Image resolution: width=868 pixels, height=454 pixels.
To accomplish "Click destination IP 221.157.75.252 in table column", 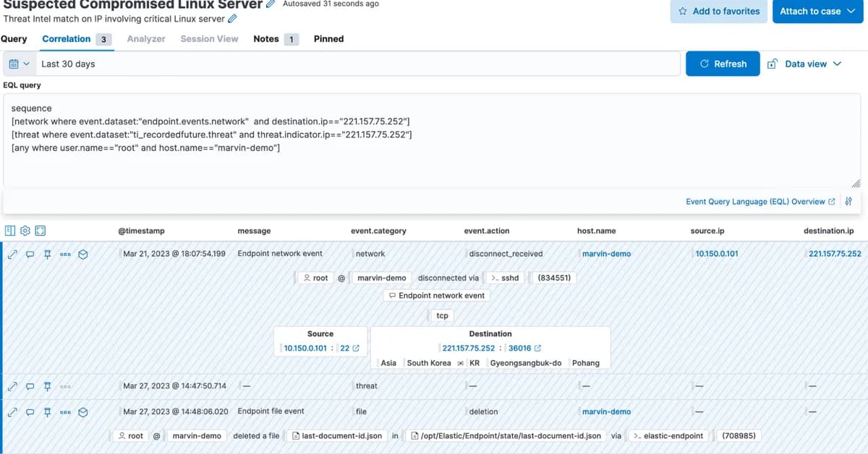I will point(835,254).
